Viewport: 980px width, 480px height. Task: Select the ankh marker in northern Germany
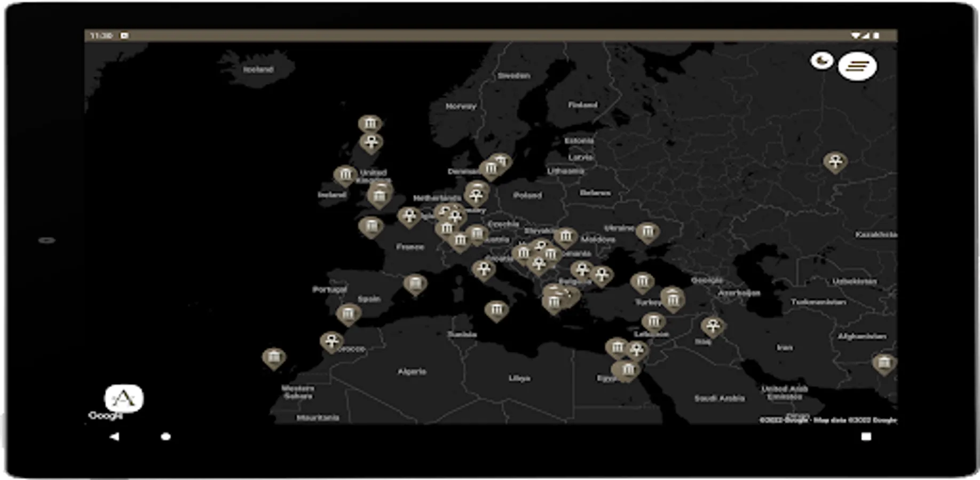477,196
